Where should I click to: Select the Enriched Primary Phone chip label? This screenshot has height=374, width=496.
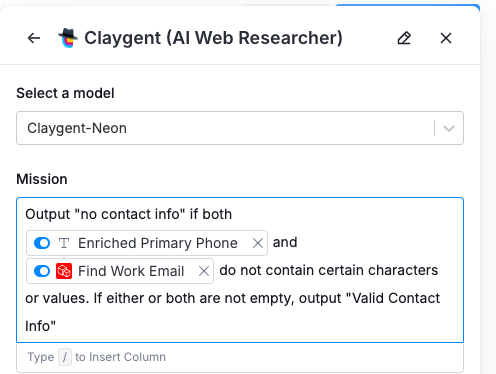[158, 243]
